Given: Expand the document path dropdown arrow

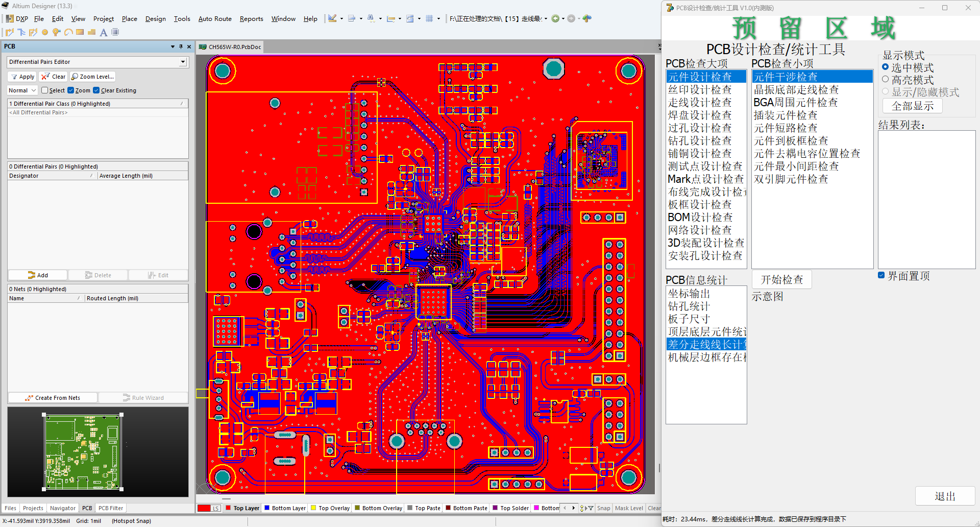Looking at the screenshot, I should pyautogui.click(x=546, y=18).
